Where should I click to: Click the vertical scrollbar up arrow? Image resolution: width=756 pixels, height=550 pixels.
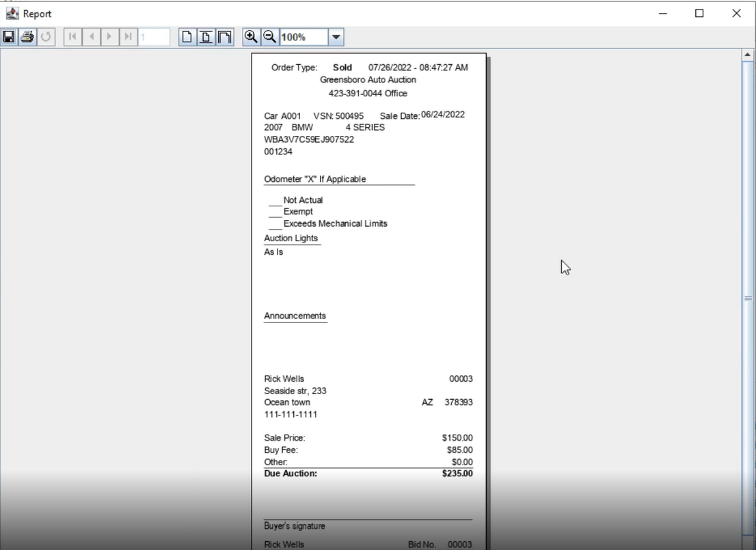[748, 55]
